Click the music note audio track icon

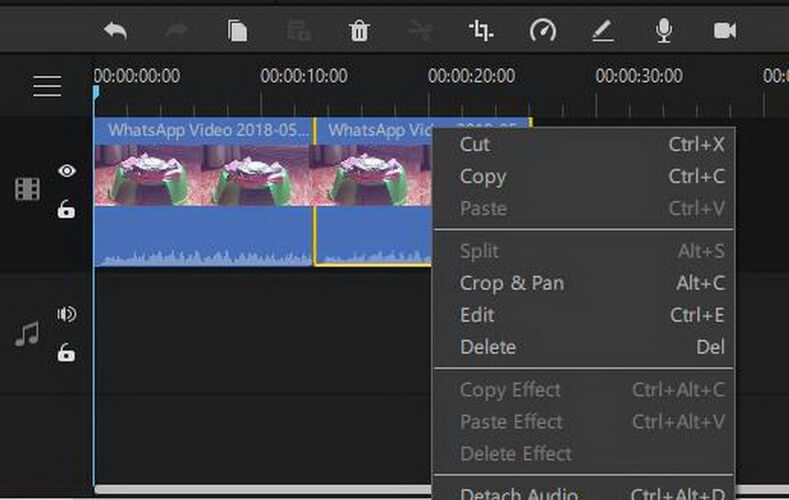click(27, 334)
